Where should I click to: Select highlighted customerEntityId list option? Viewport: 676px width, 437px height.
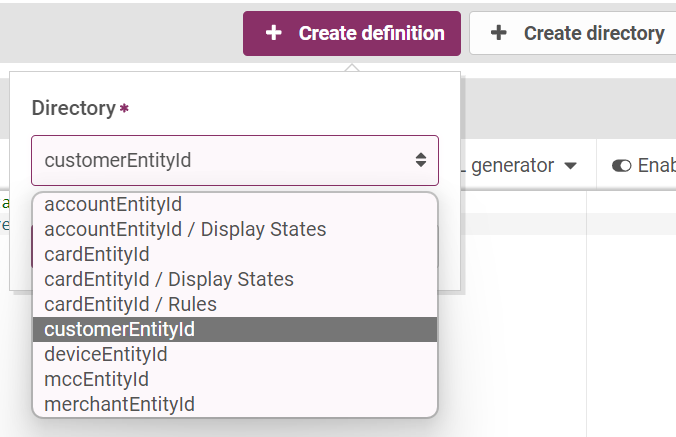click(x=119, y=329)
